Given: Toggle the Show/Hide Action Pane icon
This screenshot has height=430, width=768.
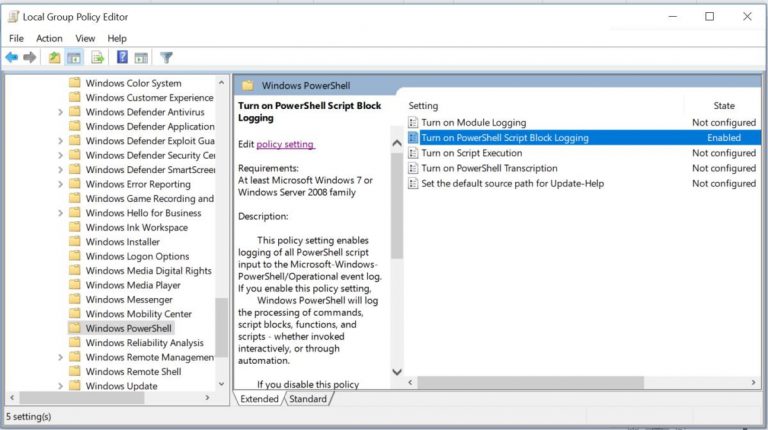Looking at the screenshot, I should pyautogui.click(x=141, y=58).
